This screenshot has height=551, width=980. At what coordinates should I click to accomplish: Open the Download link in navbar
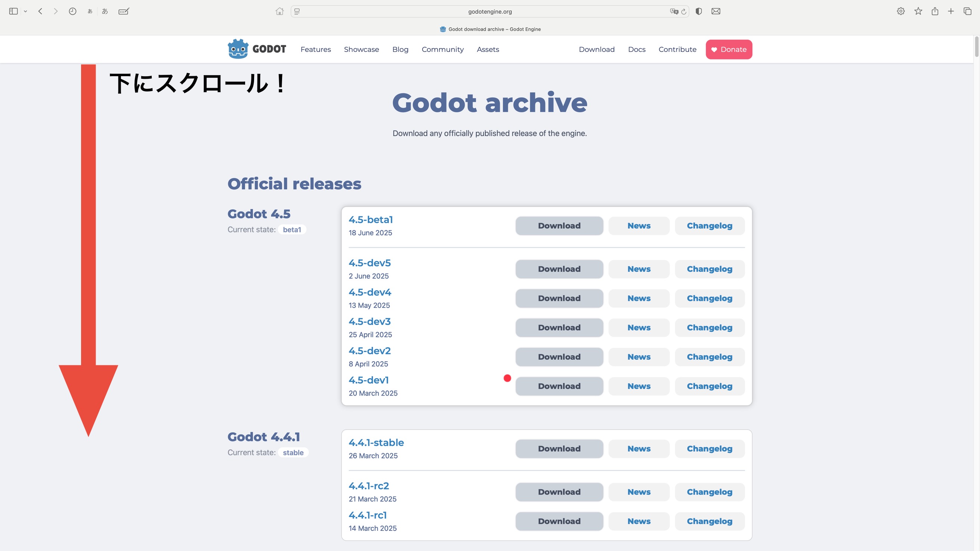click(597, 49)
